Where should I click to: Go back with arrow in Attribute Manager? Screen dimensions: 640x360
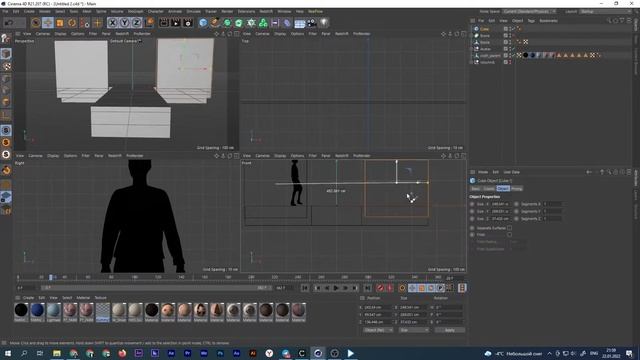[x=589, y=172]
